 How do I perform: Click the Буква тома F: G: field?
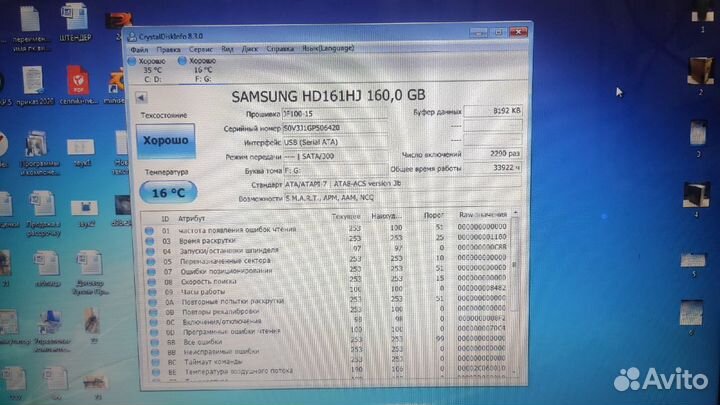click(x=335, y=170)
